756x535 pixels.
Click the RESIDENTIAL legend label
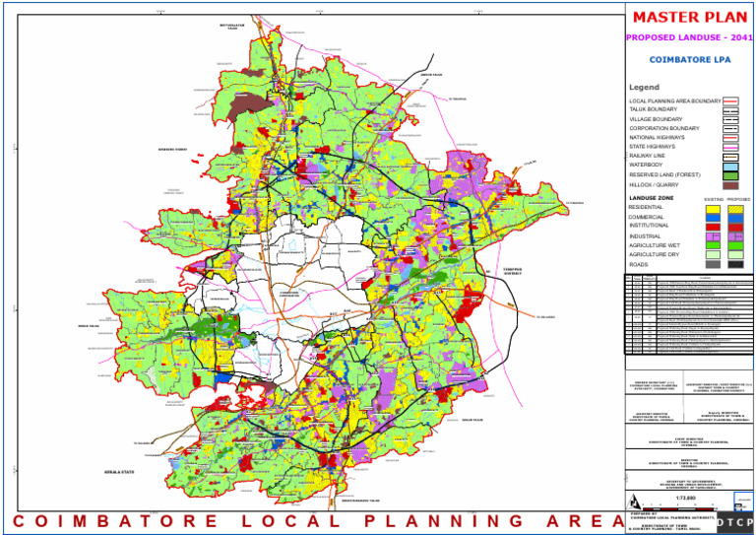[645, 207]
